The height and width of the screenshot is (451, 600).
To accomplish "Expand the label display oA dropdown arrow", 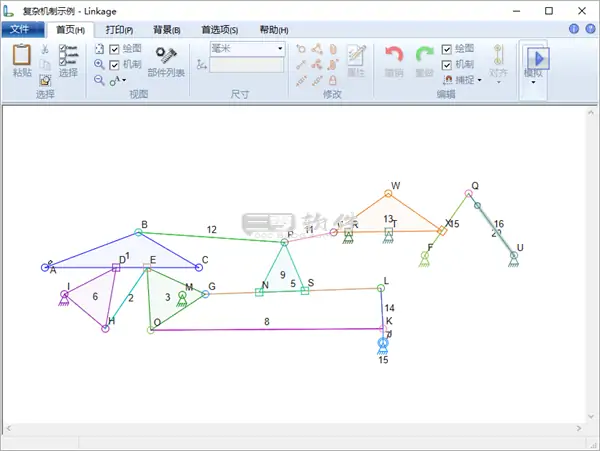I will point(124,80).
